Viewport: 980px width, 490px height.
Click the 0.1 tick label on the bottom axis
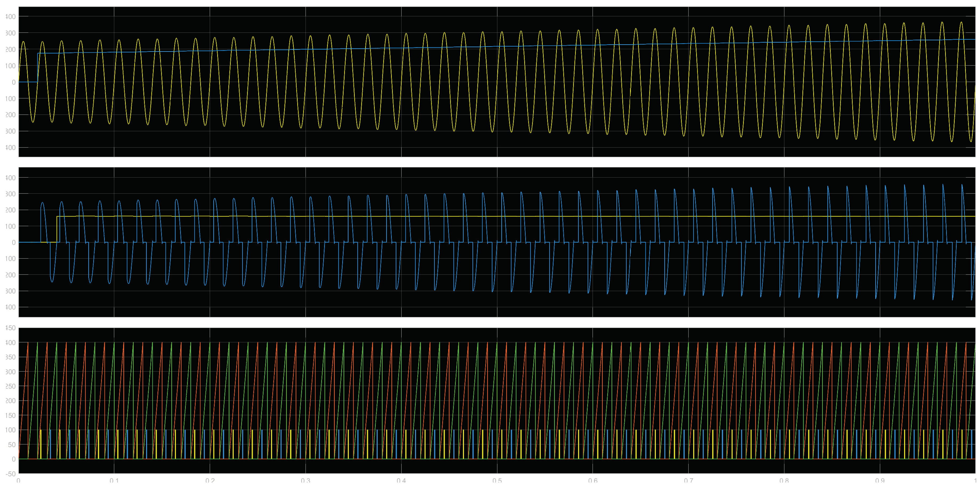click(114, 480)
